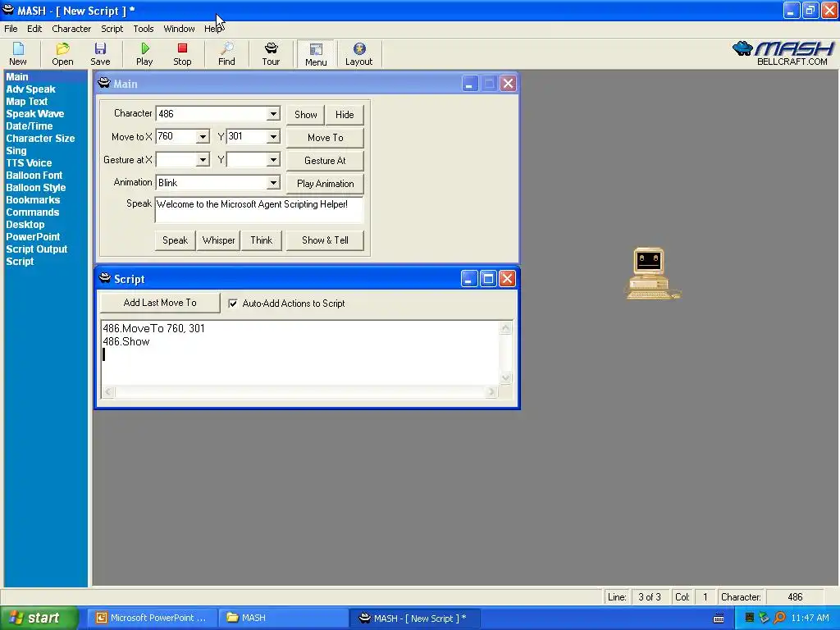Open the Move to X dropdown
This screenshot has width=840, height=630.
203,137
